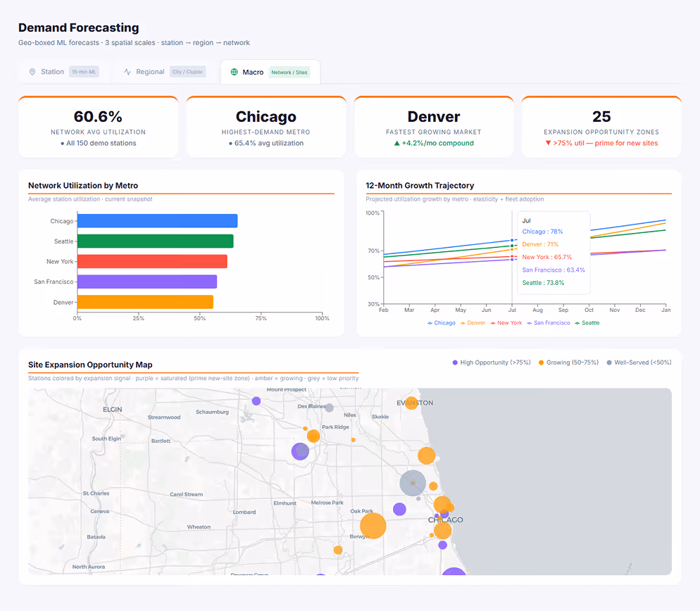Click the 'Denver : 71%' tooltip value

(540, 244)
